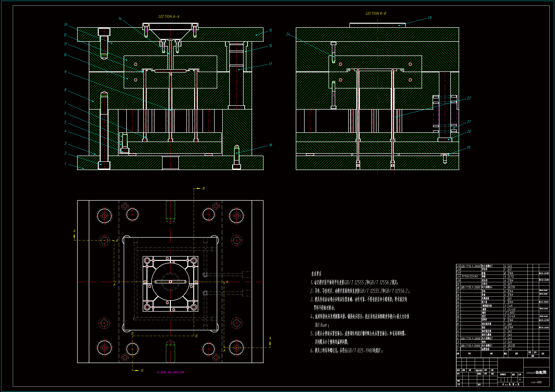Select the TF50X22X60 entry in parts list
The image size is (555, 392).
pyautogui.click(x=470, y=277)
